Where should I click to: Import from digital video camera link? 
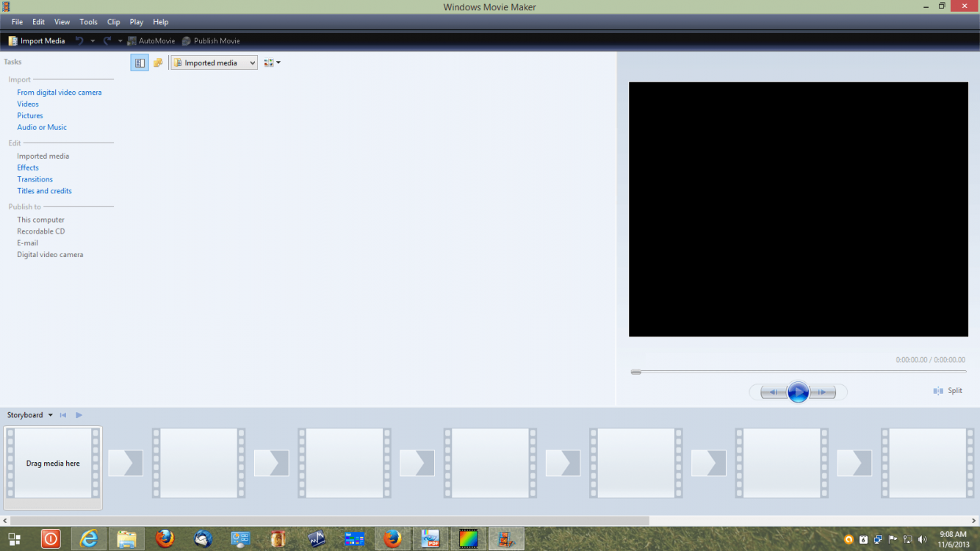60,93
